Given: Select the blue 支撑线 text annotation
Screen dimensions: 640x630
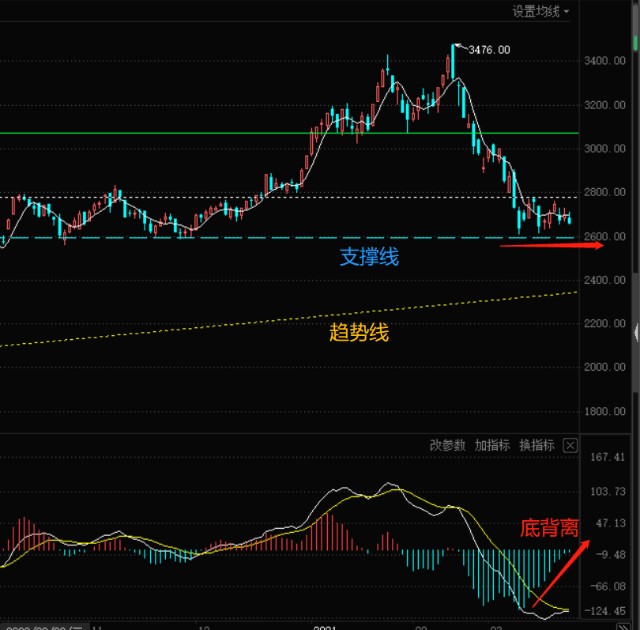Looking at the screenshot, I should (x=369, y=257).
